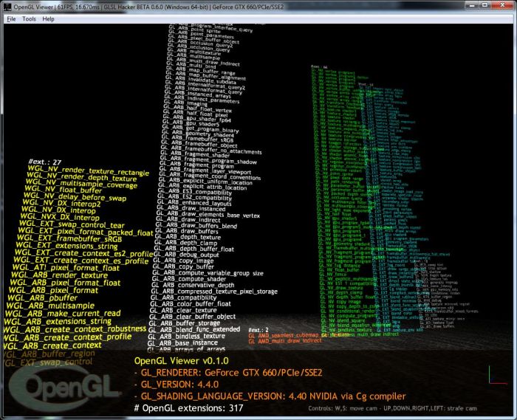Select GL_ARB_debug_output text
Viewport: 517px width, 420px height.
[186, 255]
